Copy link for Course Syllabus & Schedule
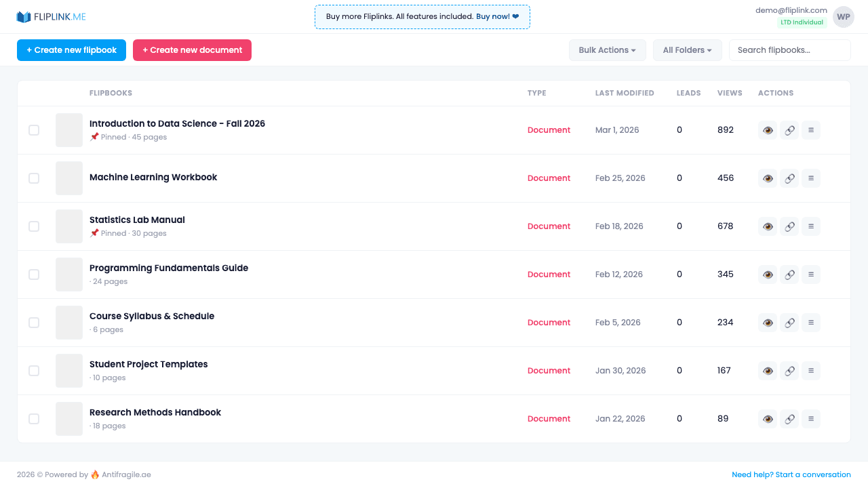 click(789, 322)
